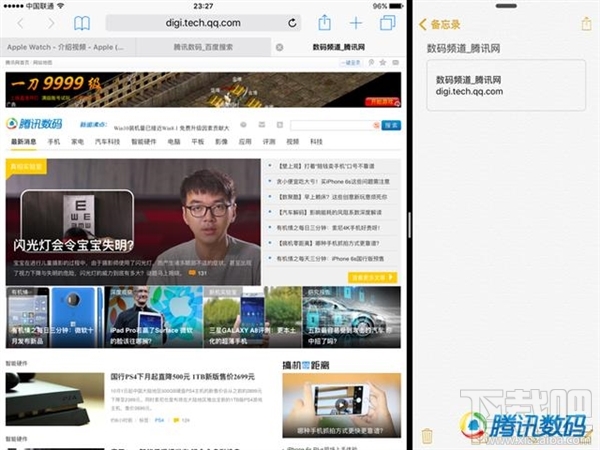Open the 平板 navigation item
The image size is (600, 450).
point(197,142)
